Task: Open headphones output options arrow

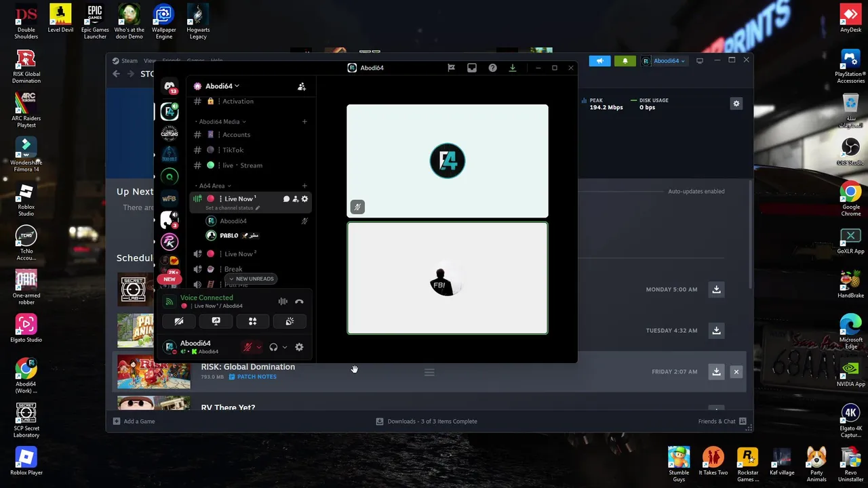Action: point(284,347)
